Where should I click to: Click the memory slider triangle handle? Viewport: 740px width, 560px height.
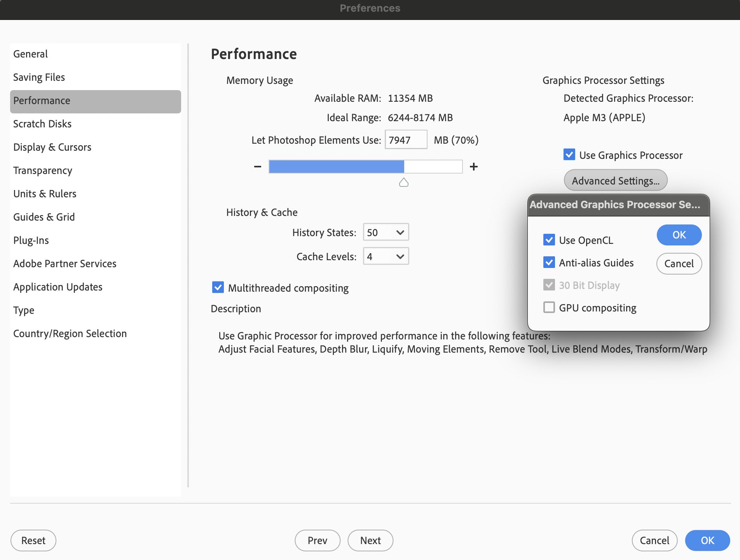pyautogui.click(x=404, y=183)
